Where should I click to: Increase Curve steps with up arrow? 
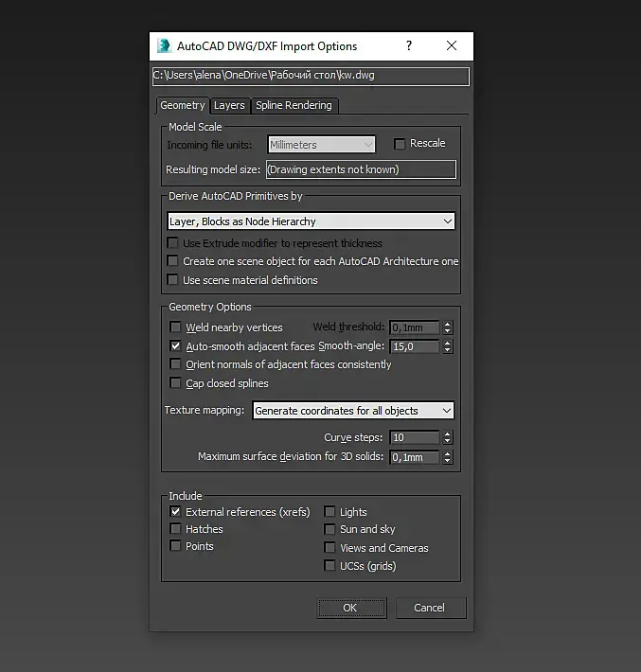coord(448,434)
